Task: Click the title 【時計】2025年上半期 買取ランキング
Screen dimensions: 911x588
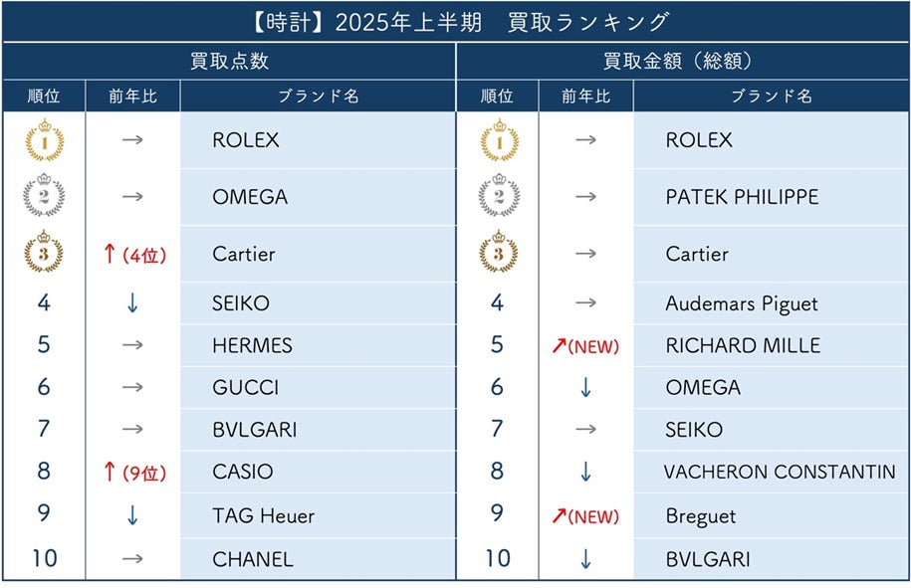Action: 458,22
